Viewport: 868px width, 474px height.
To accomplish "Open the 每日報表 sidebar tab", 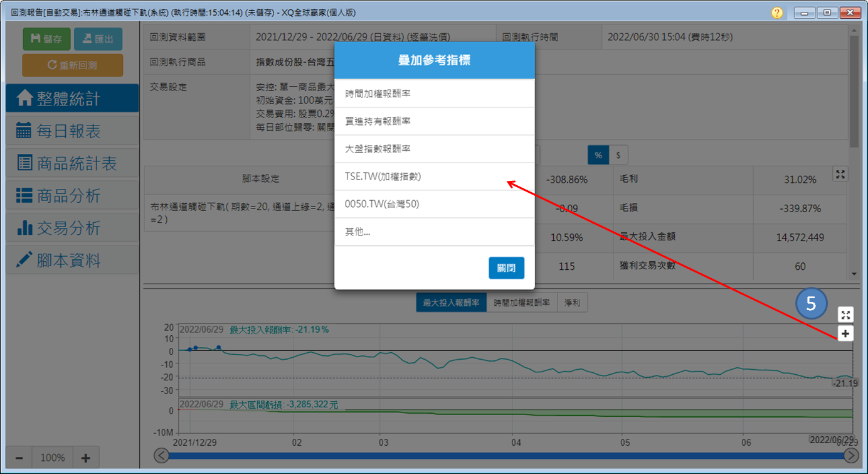I will coord(72,131).
